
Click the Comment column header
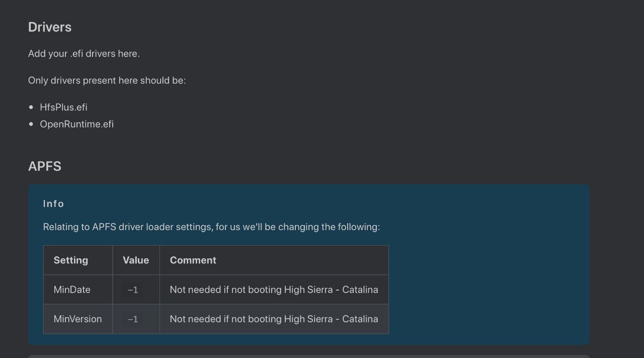point(193,260)
